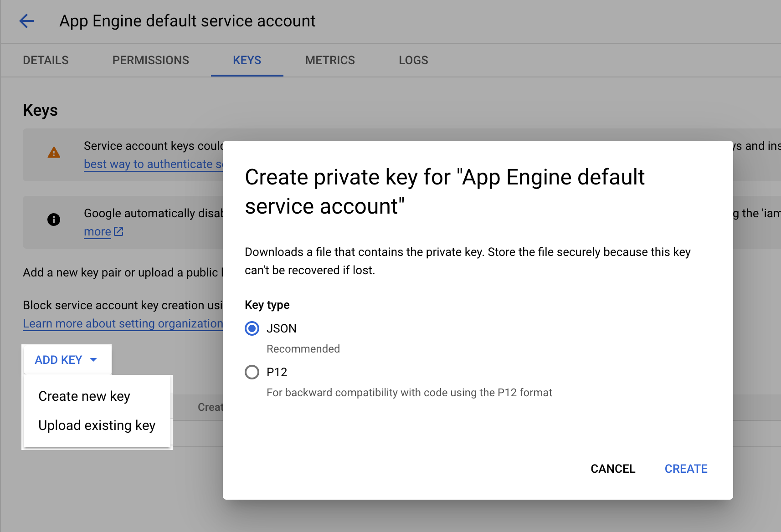781x532 pixels.
Task: Click the orange warning triangle icon
Action: pyautogui.click(x=54, y=153)
